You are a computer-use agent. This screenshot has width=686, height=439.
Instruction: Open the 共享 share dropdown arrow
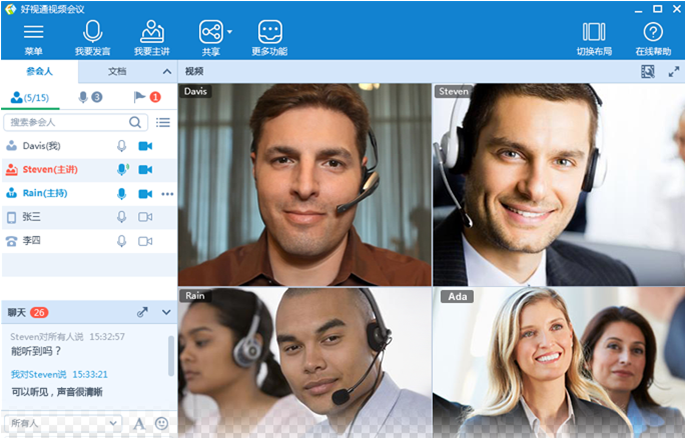coord(229,32)
